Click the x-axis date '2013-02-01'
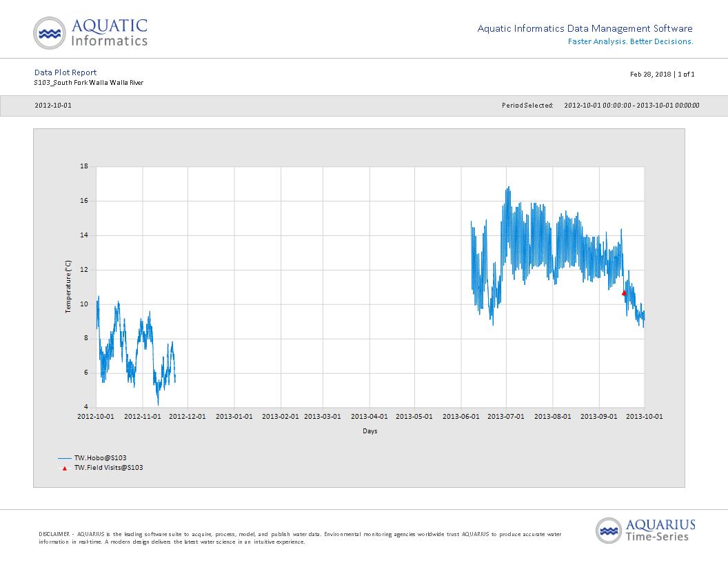This screenshot has width=728, height=563. pyautogui.click(x=281, y=416)
